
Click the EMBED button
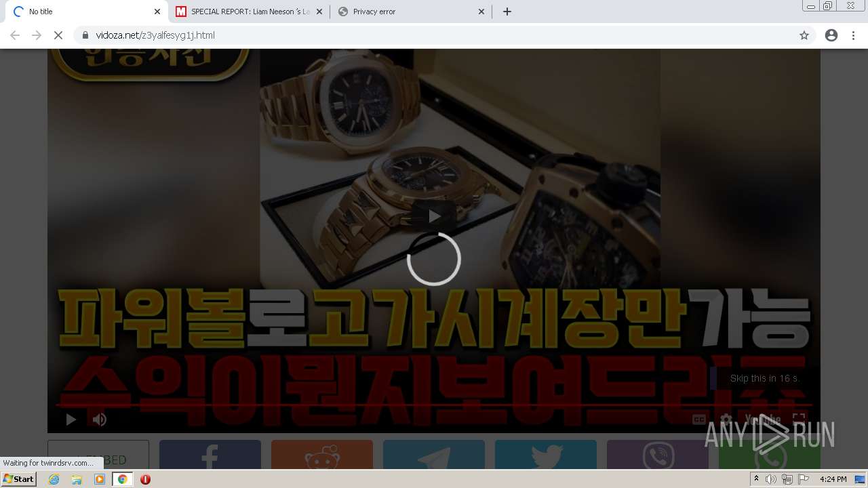[x=98, y=455]
